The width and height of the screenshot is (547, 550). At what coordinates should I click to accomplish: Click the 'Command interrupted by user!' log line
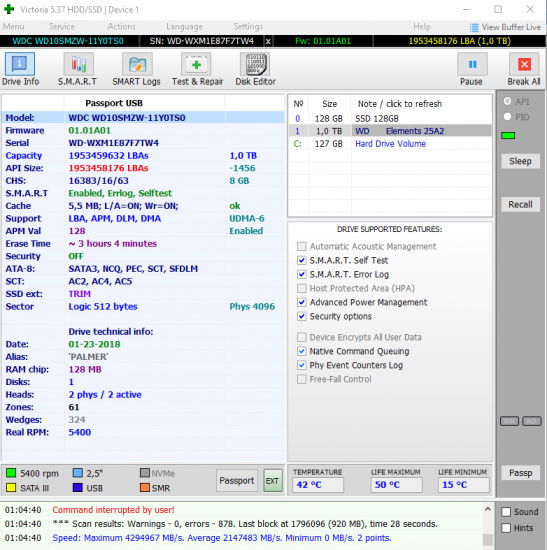point(113,510)
